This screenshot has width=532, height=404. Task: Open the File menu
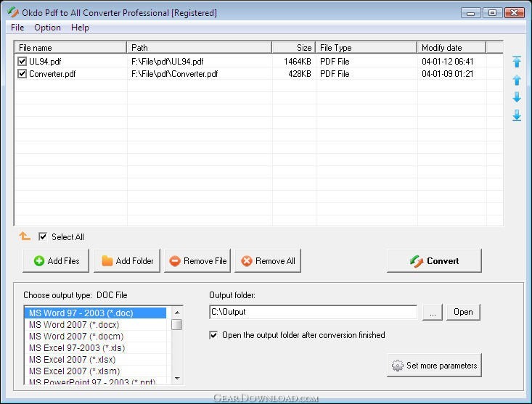(x=17, y=28)
